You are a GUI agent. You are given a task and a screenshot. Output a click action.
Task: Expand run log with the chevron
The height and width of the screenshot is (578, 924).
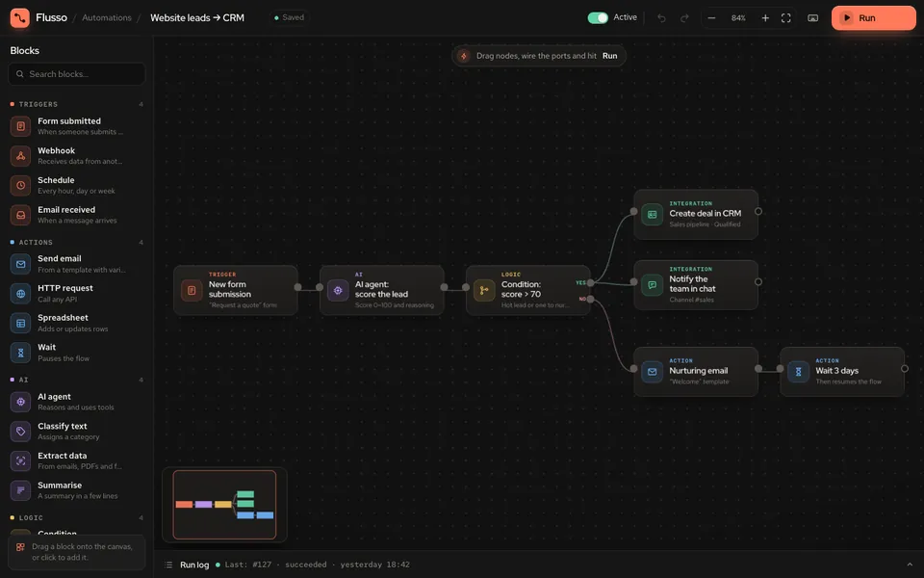click(910, 565)
